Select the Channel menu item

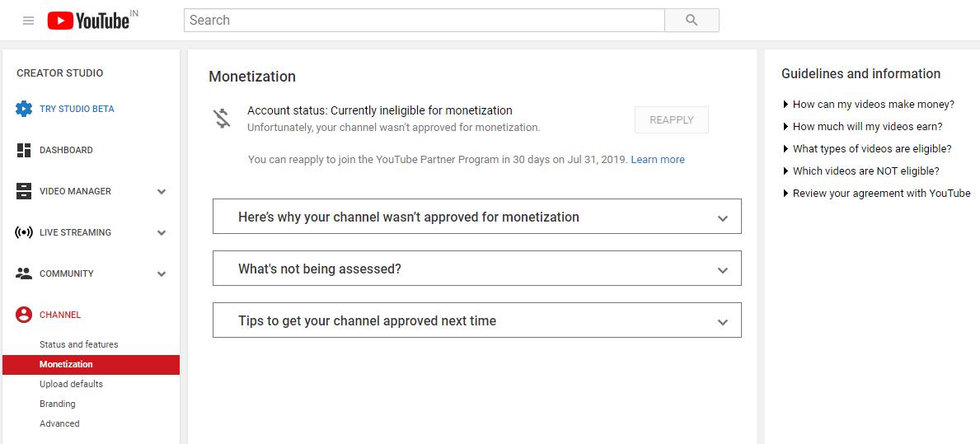click(x=60, y=315)
